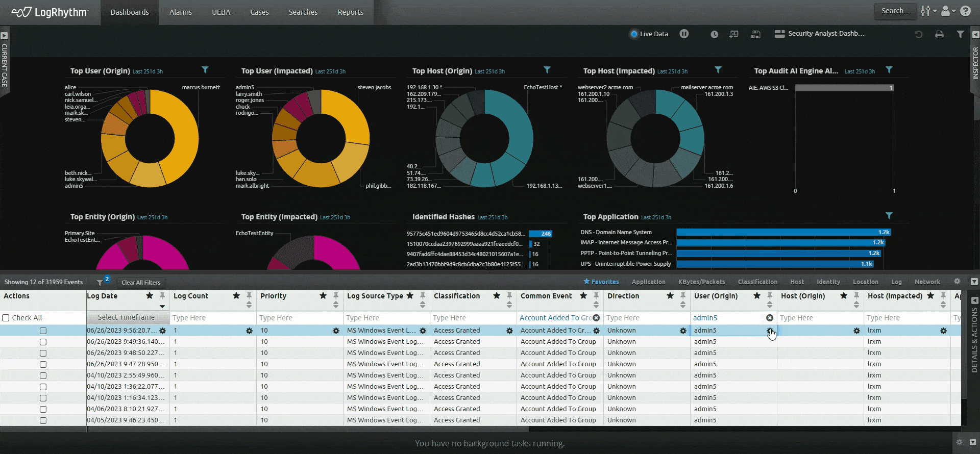Check the first event row checkbox
The width and height of the screenshot is (980, 454).
pos(43,331)
